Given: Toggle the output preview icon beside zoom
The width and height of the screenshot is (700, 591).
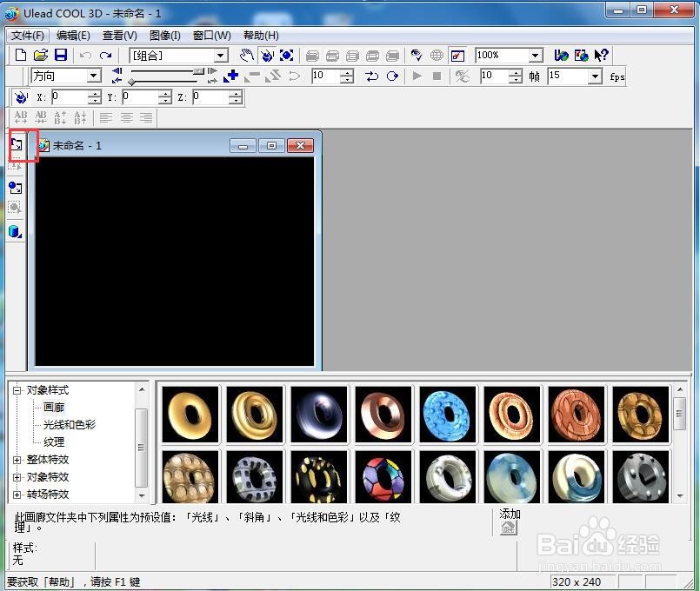Looking at the screenshot, I should pos(458,56).
